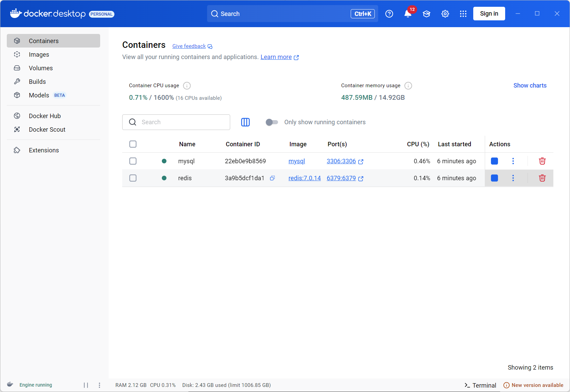
Task: Tick the select-all containers checkbox
Action: [133, 144]
